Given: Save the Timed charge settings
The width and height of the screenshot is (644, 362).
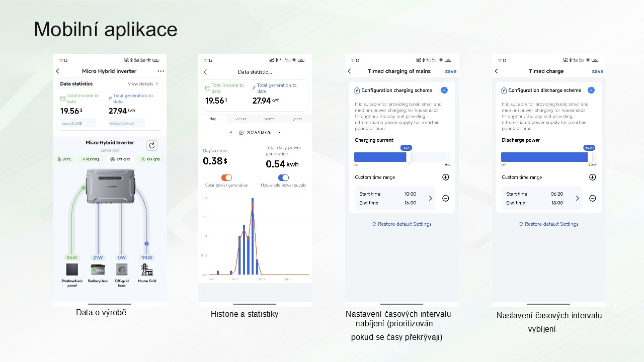Looking at the screenshot, I should pos(598,71).
